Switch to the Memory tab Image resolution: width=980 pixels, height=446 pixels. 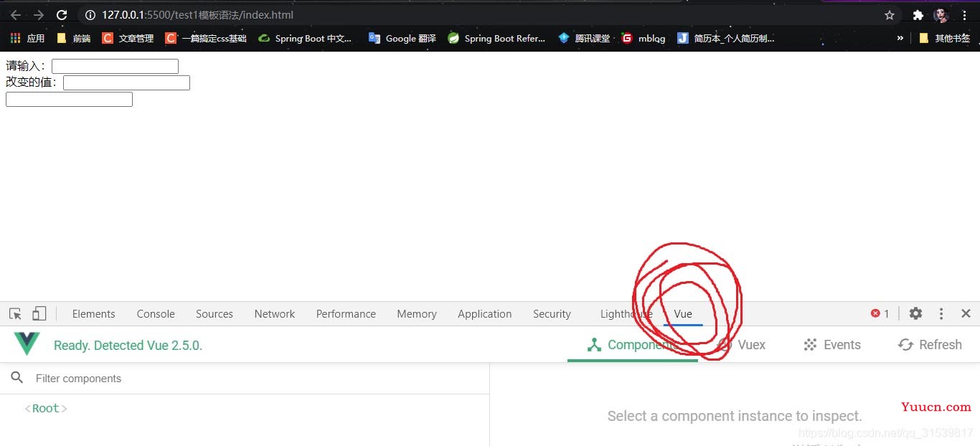(x=417, y=314)
